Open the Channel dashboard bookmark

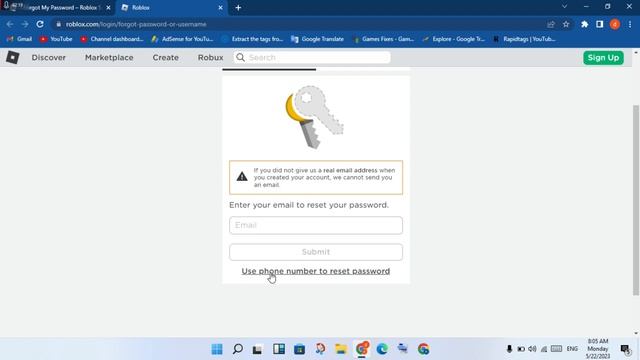112,39
